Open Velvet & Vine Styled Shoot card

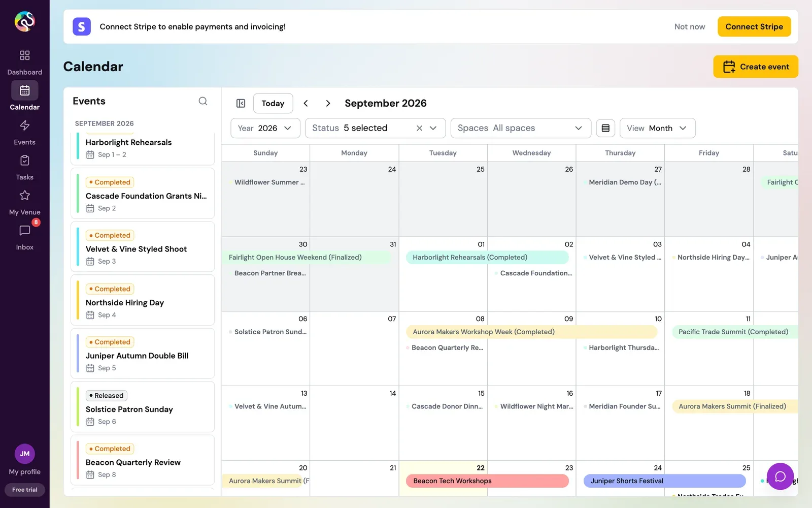143,247
